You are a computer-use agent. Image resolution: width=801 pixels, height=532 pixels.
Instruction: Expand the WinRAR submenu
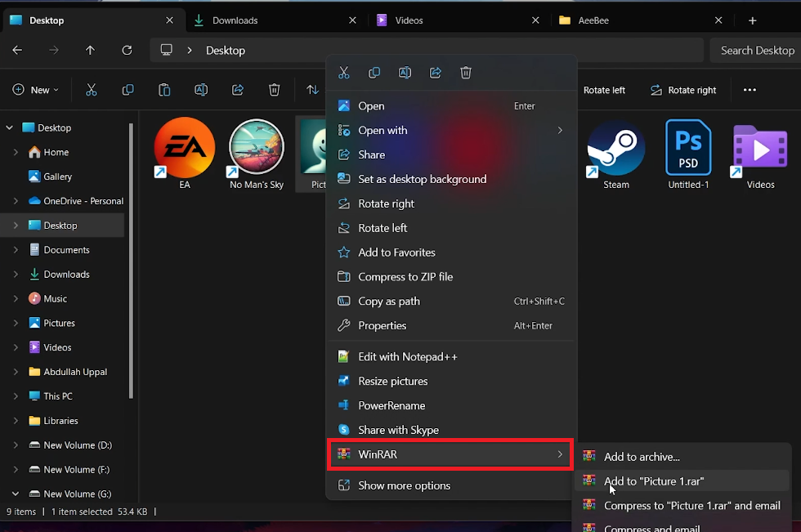451,454
